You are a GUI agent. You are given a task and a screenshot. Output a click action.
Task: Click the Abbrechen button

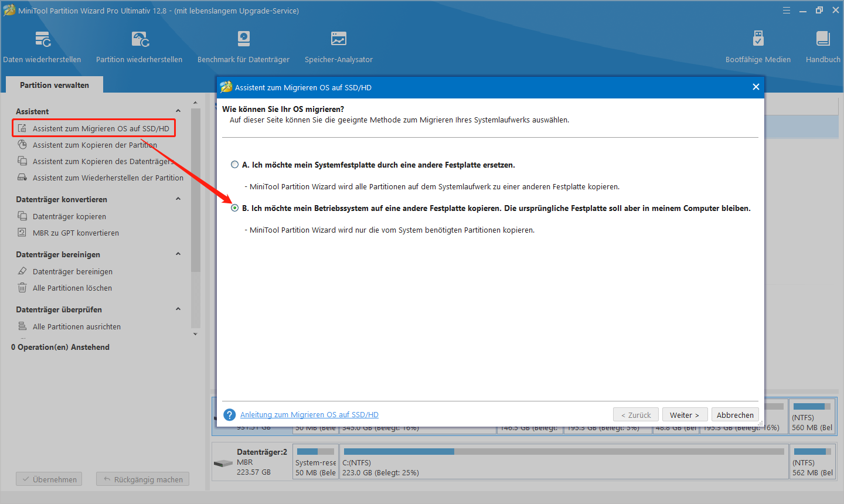coord(735,415)
